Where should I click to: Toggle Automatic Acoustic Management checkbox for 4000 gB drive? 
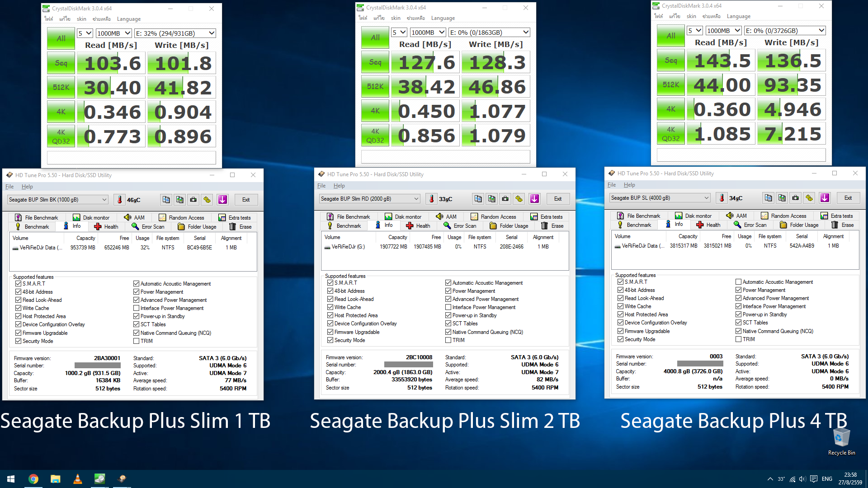click(x=738, y=282)
